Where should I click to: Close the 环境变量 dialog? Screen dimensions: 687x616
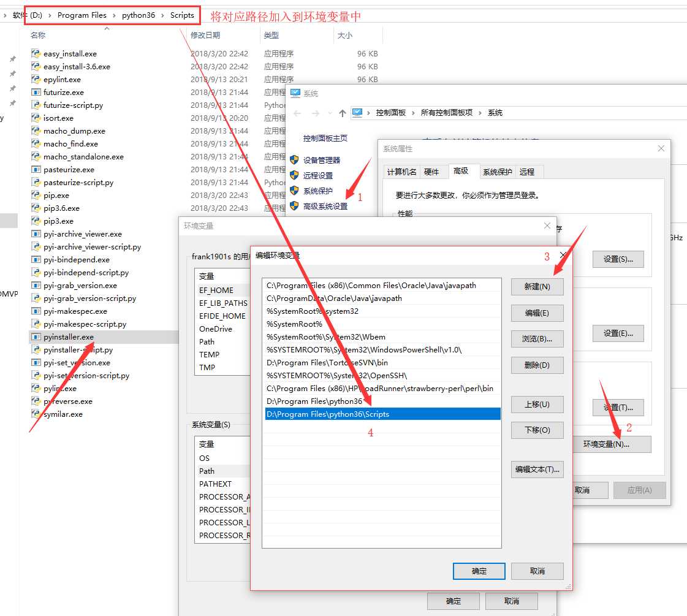[547, 226]
